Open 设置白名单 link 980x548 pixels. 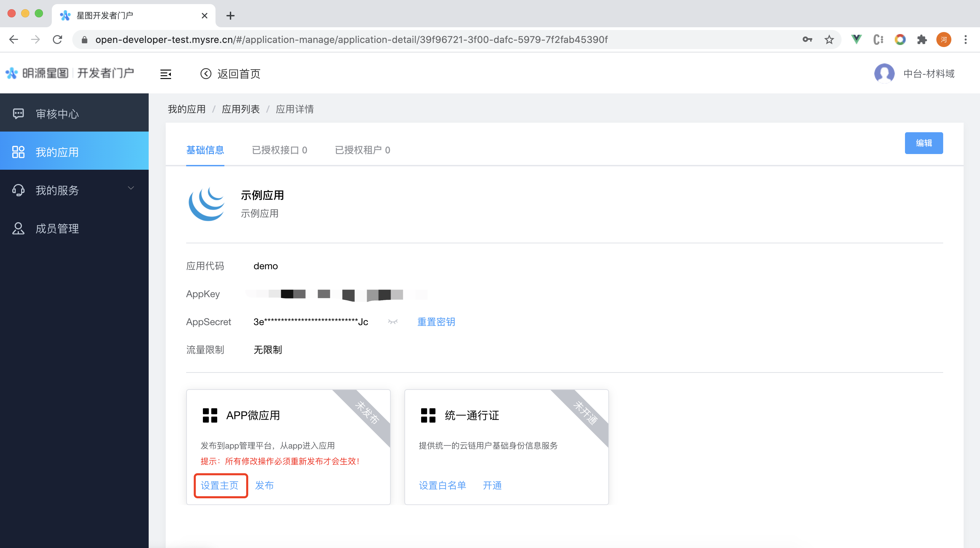442,485
